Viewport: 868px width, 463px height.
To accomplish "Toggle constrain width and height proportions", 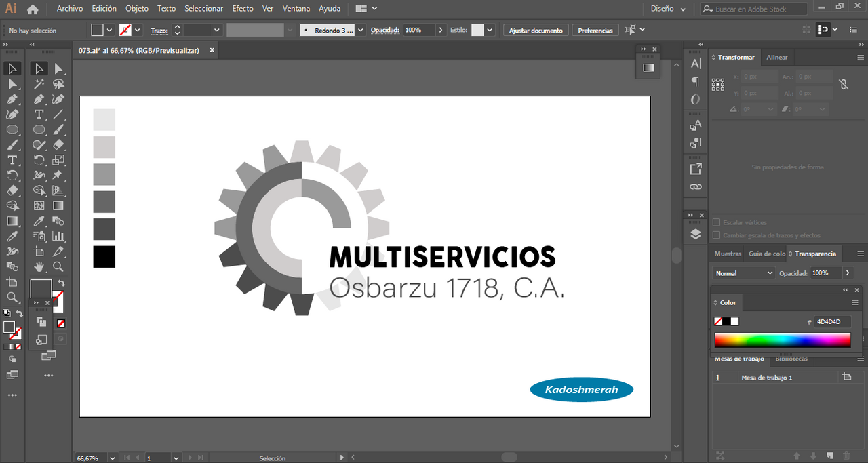I will point(844,85).
